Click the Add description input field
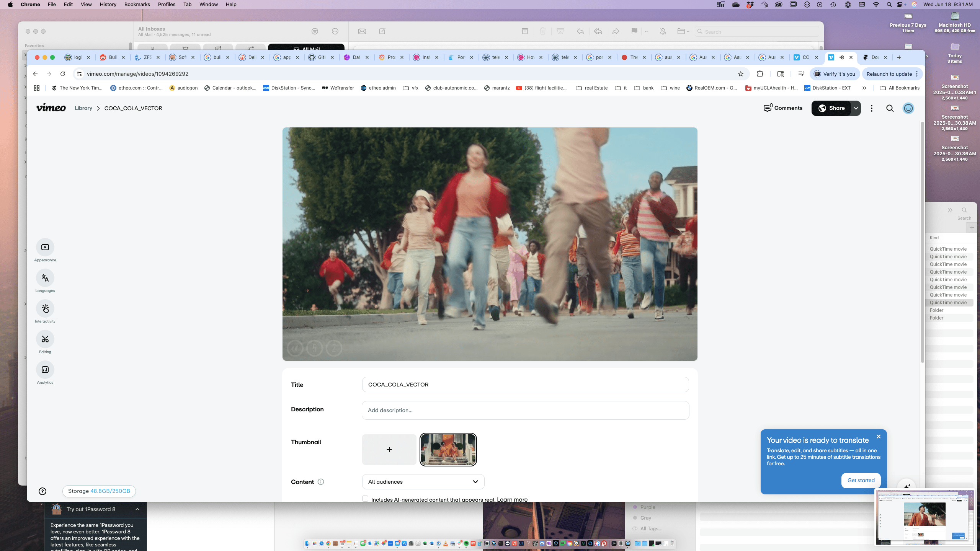 click(525, 410)
